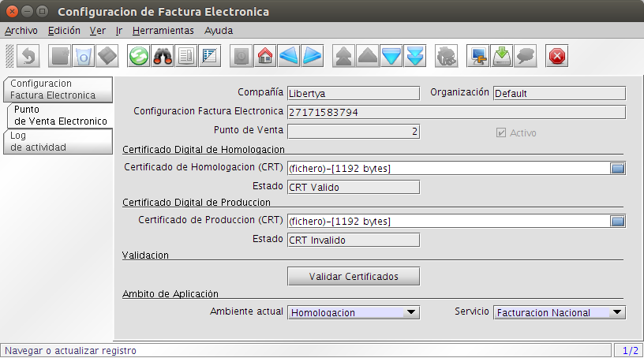The width and height of the screenshot is (644, 358).
Task: Click the Undo changes toolbar icon
Action: pos(28,56)
